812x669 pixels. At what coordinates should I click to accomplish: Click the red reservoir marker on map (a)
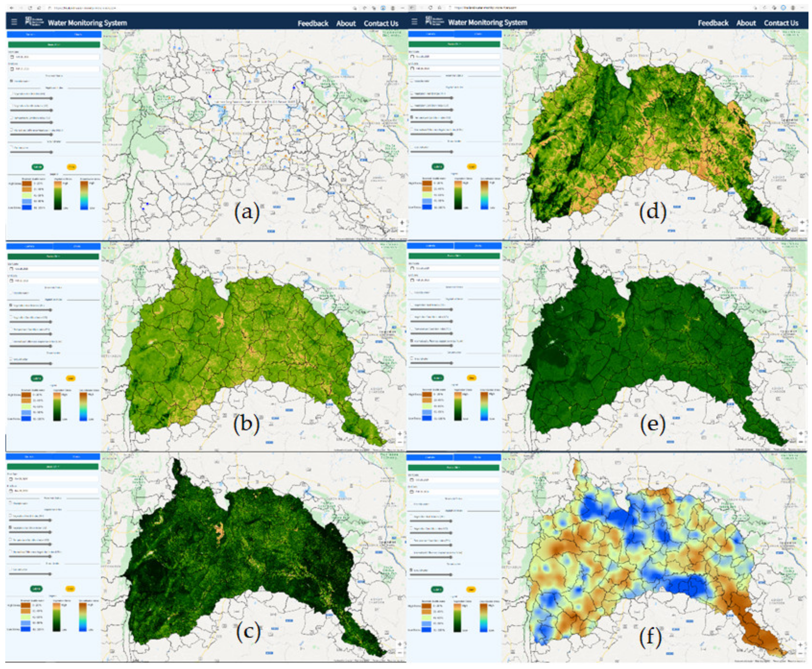(214, 70)
